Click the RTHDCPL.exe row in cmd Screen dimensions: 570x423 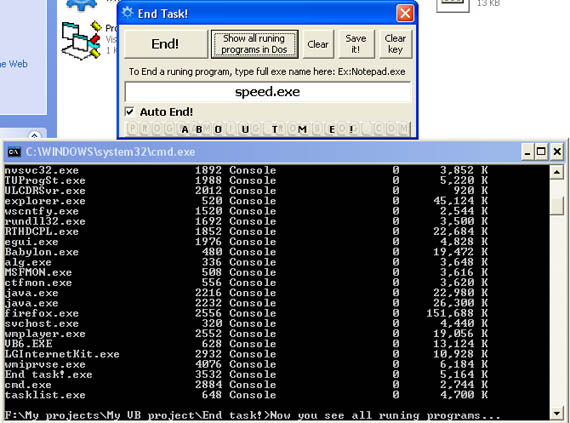pyautogui.click(x=246, y=231)
